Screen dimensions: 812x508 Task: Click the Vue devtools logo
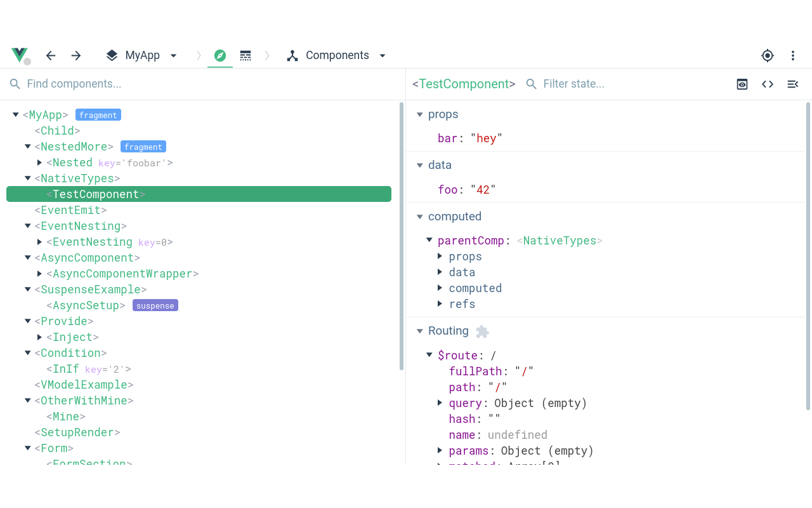(20, 55)
